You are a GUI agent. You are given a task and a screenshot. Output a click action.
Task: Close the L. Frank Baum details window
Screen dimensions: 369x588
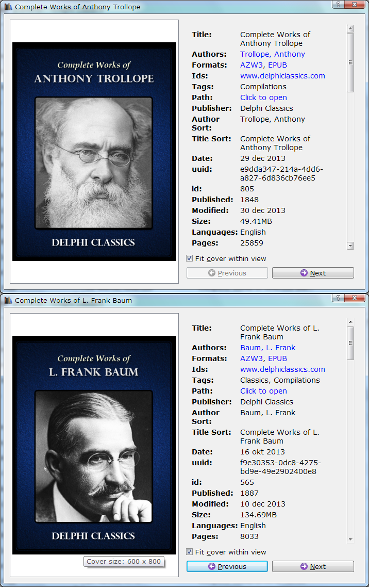(x=355, y=298)
